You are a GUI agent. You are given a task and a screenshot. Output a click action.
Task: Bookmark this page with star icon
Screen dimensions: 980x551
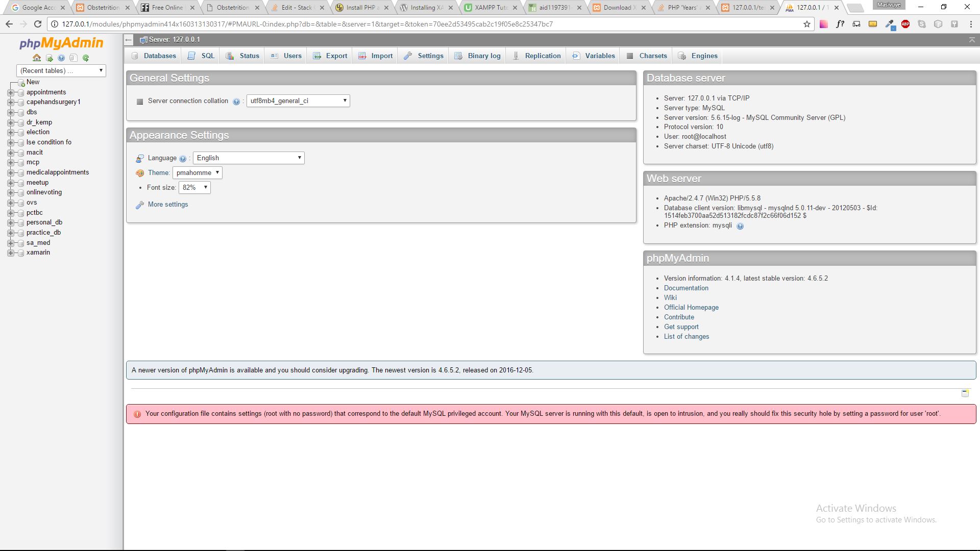807,24
